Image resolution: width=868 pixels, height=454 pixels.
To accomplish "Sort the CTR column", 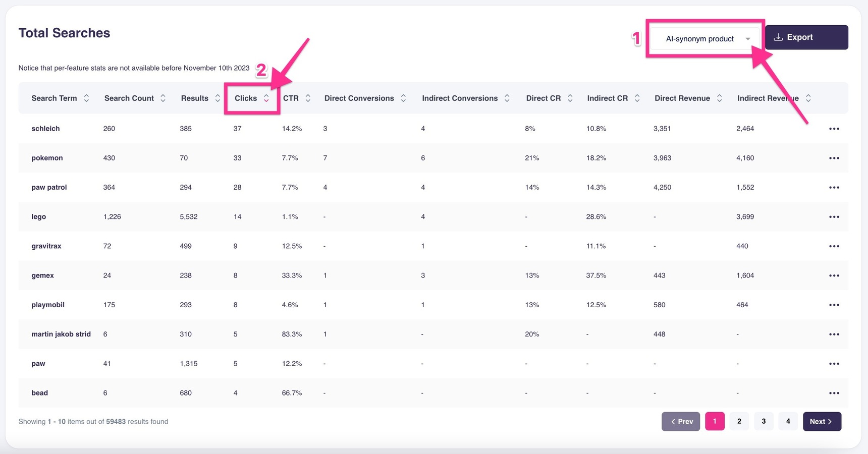I will [308, 98].
